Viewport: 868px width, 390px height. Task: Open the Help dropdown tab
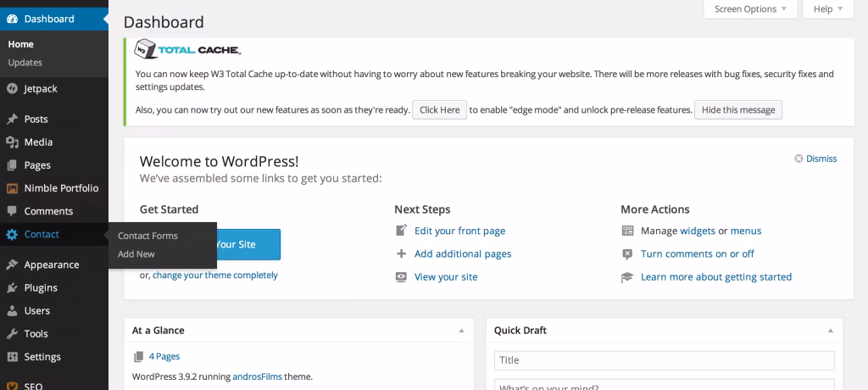(x=828, y=8)
